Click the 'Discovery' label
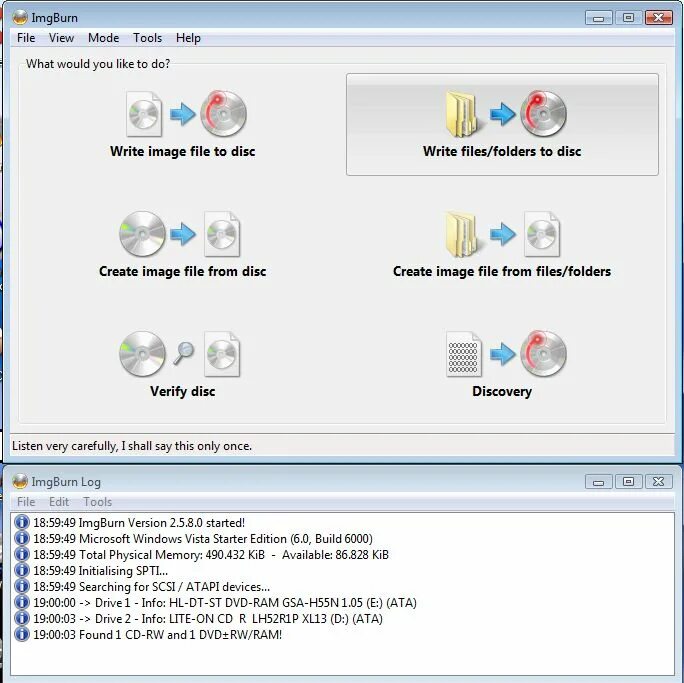This screenshot has height=683, width=684. (502, 391)
